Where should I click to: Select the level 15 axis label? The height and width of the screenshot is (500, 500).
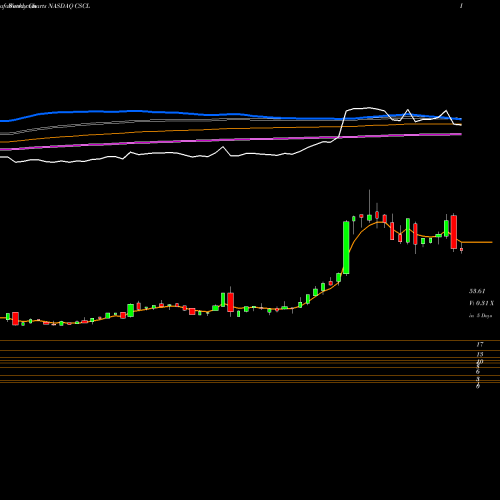(x=480, y=354)
